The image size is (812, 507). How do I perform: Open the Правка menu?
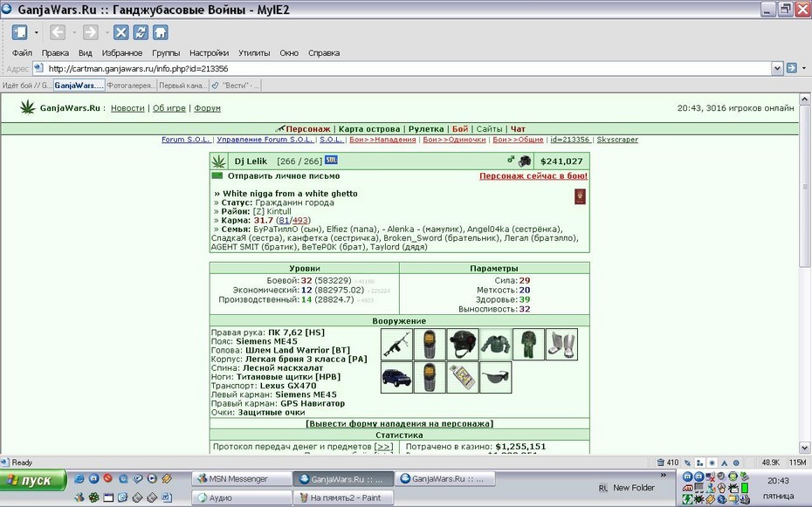[x=55, y=52]
